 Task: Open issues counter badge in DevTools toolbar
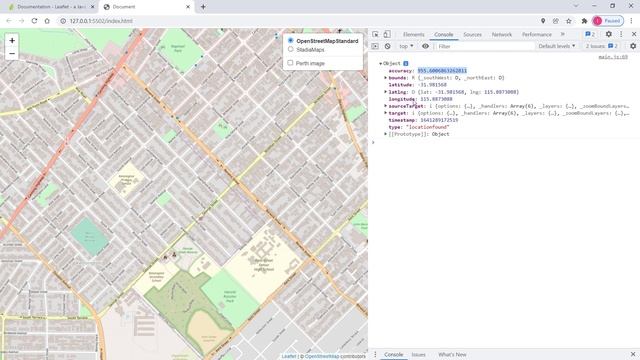(x=590, y=35)
